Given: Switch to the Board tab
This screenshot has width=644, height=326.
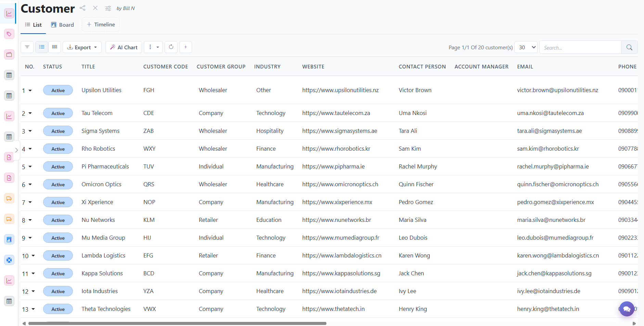Looking at the screenshot, I should coord(62,25).
